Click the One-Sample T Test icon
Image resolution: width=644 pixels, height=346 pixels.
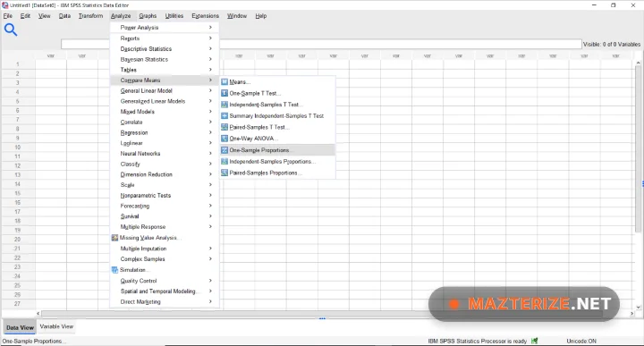pyautogui.click(x=225, y=93)
